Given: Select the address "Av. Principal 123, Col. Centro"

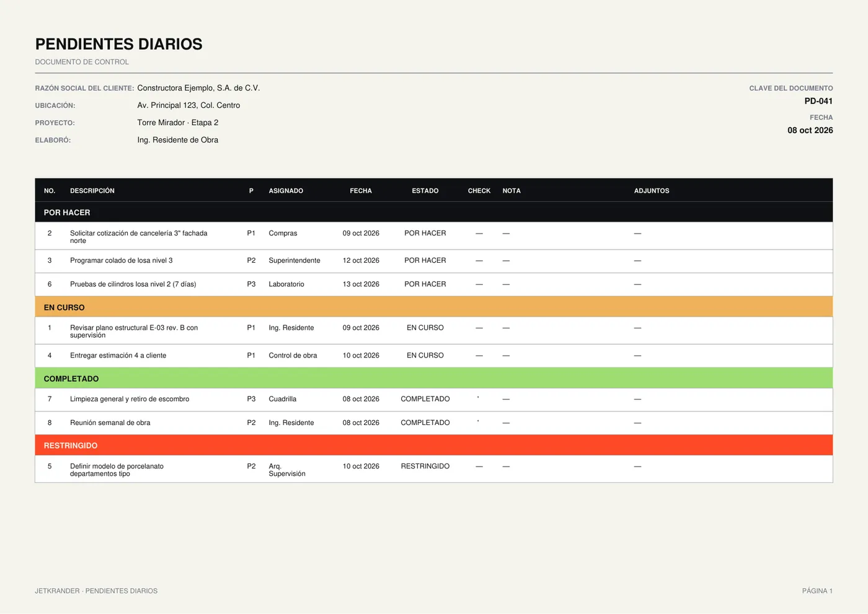Looking at the screenshot, I should coord(188,105).
